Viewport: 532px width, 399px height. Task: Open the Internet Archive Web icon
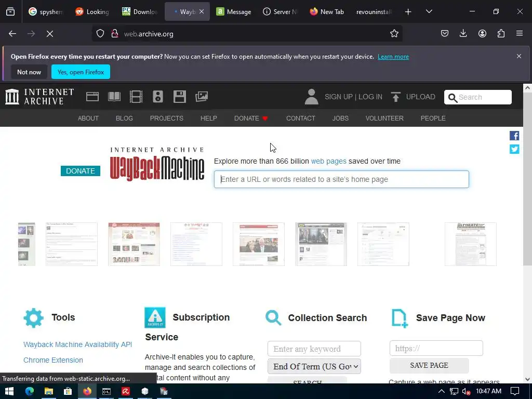pos(92,97)
